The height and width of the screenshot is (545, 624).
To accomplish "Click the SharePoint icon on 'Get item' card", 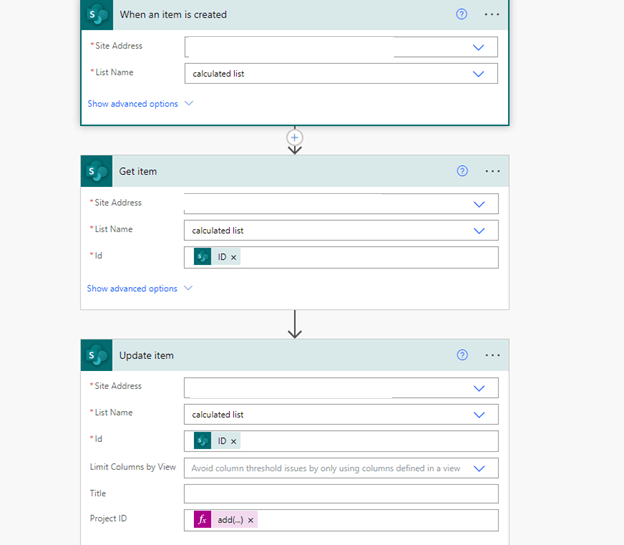I will click(x=97, y=171).
